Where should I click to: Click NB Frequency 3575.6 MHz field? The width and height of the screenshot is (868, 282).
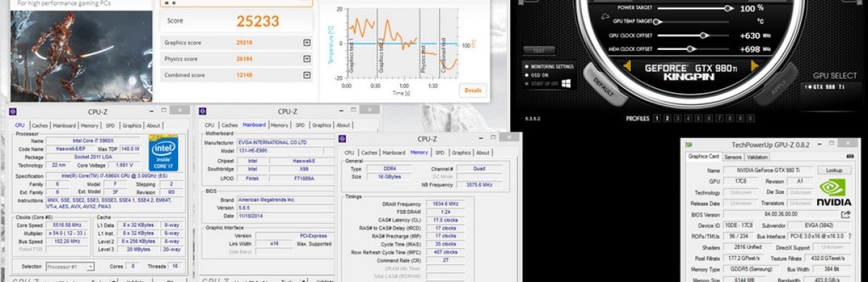pyautogui.click(x=481, y=185)
